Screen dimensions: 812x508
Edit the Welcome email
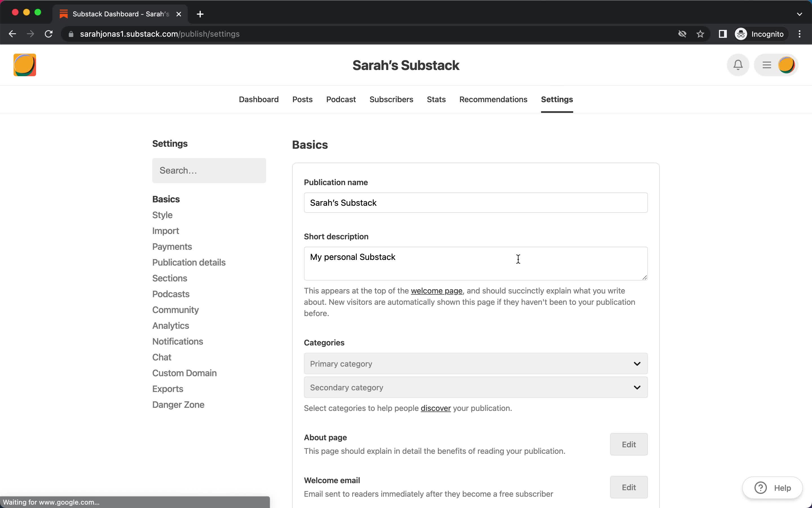click(629, 487)
